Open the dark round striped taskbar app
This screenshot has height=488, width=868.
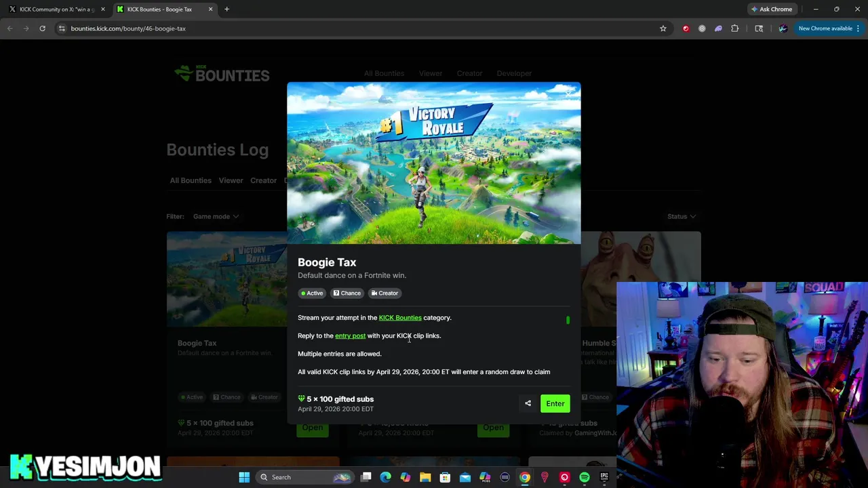tap(505, 477)
